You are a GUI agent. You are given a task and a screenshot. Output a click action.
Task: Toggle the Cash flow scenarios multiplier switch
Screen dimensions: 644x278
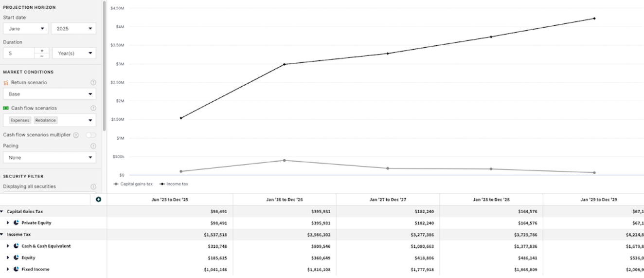click(90, 135)
